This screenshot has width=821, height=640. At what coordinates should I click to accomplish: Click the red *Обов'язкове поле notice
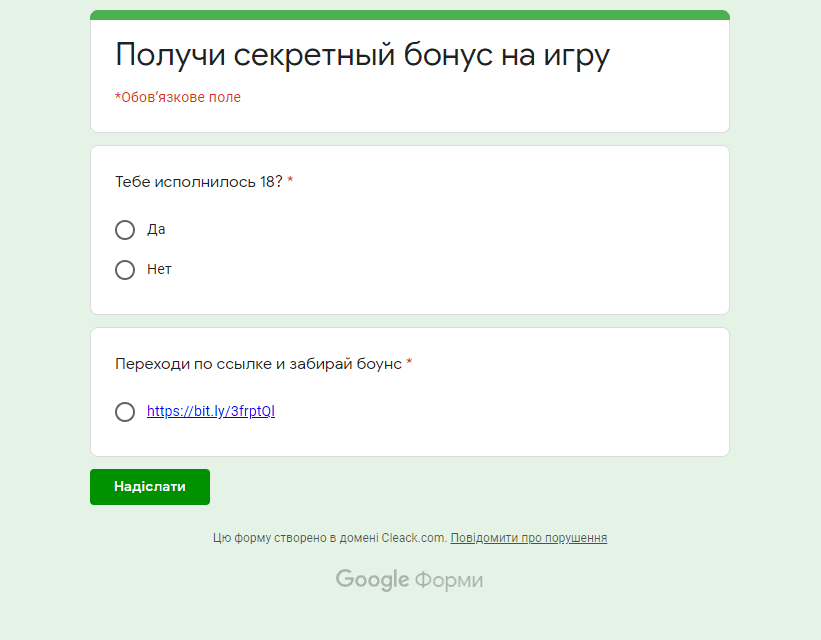point(178,97)
